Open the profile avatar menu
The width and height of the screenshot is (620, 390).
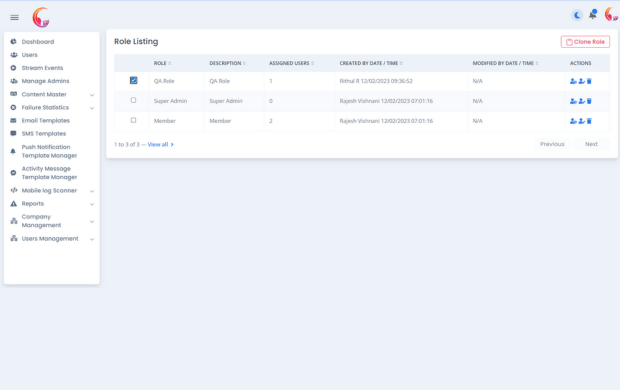[611, 15]
